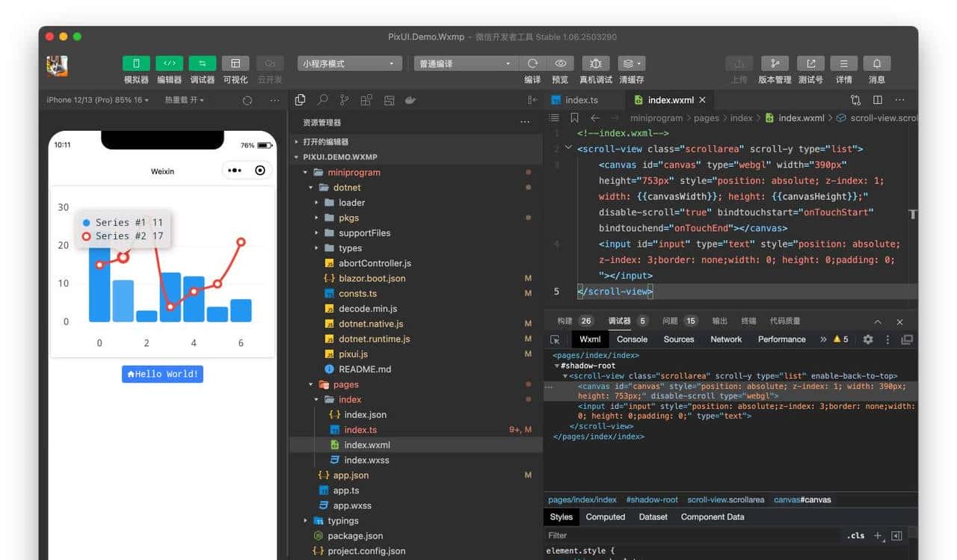Click the real device debugging bug icon
This screenshot has width=957, height=560.
pyautogui.click(x=595, y=64)
